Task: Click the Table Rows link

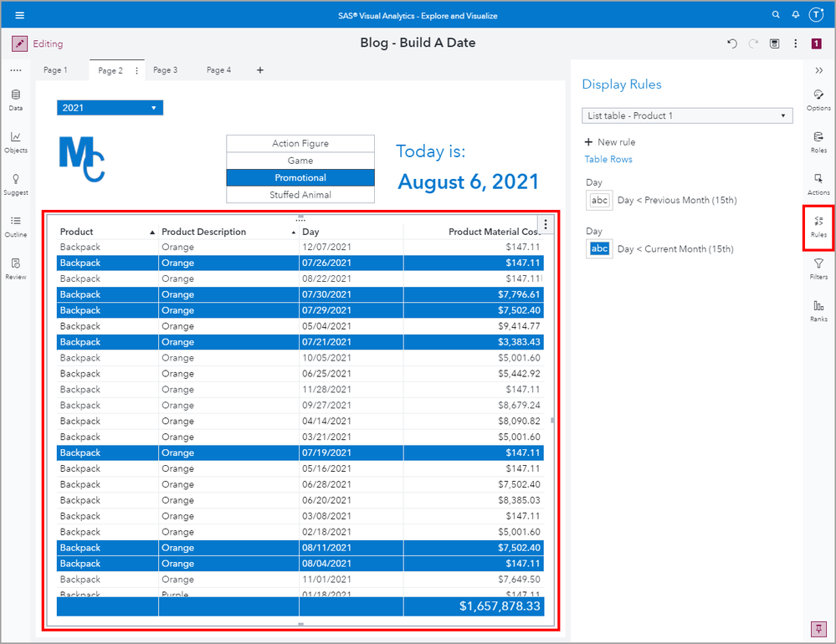Action: click(608, 159)
